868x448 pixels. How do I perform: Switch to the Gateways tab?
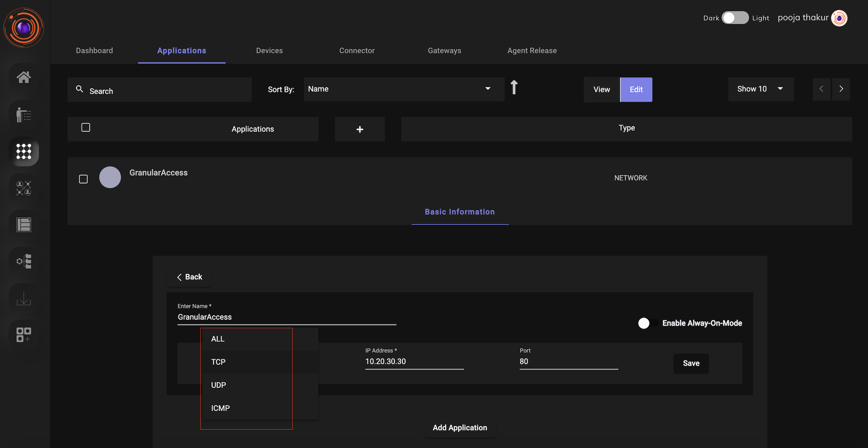pos(445,51)
